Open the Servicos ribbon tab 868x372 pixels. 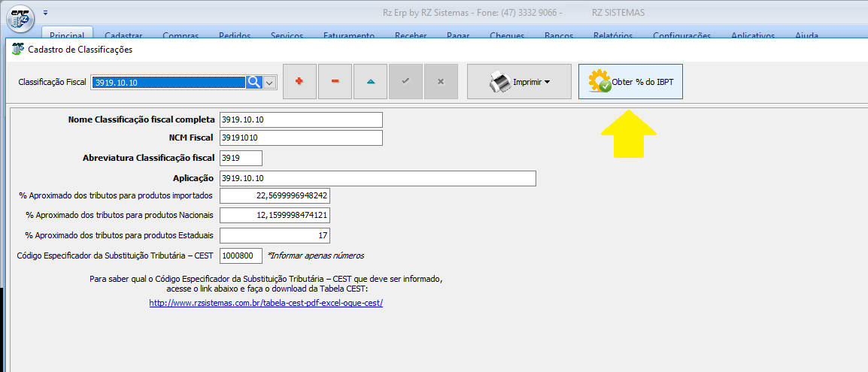[287, 35]
